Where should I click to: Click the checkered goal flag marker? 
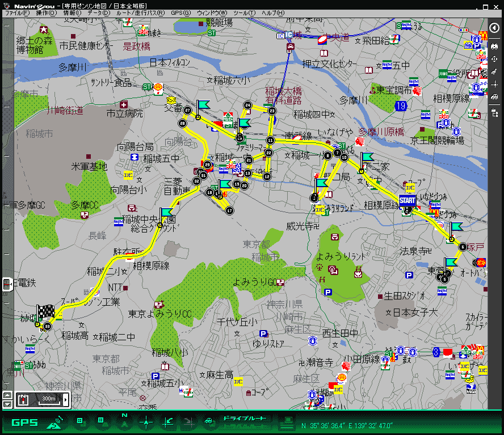[x=45, y=311]
